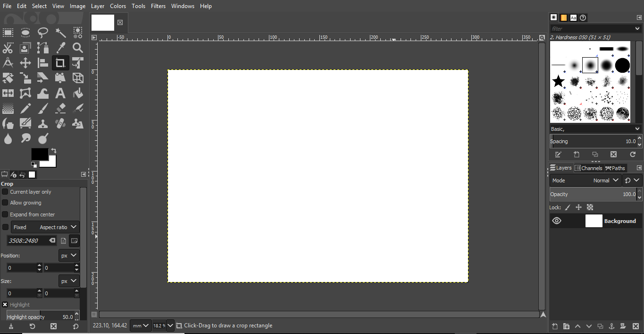
Task: Open the Fixed Aspect ratio dropdown
Action: (45, 227)
